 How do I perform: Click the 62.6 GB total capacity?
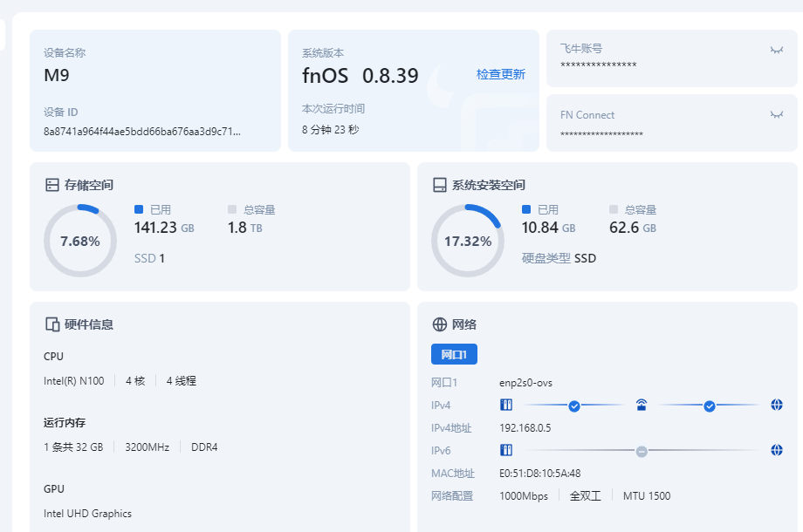click(x=633, y=228)
